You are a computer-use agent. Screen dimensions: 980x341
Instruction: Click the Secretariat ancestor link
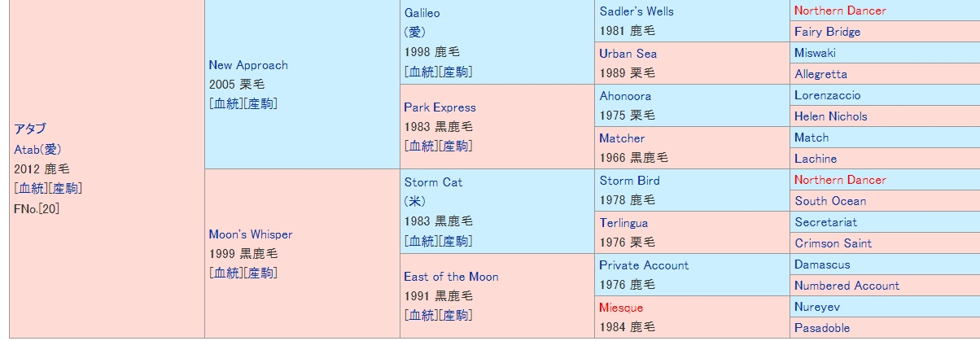(825, 222)
